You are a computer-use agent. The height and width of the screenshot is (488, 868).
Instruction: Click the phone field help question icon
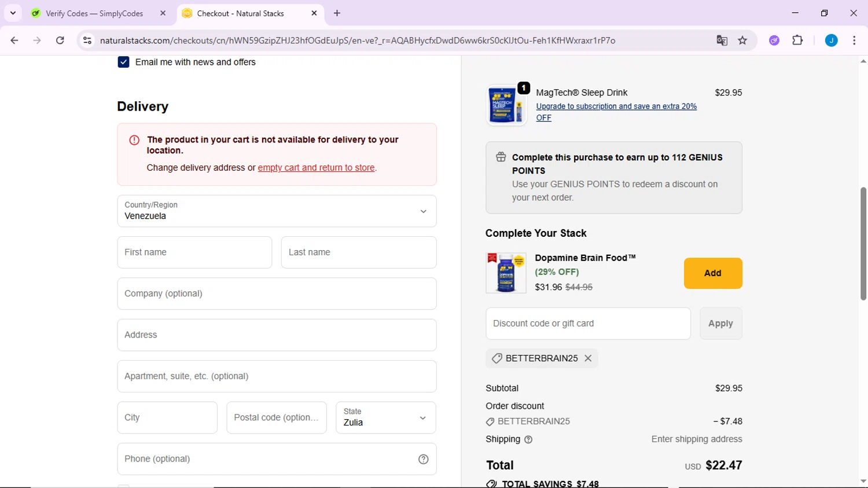coord(424,459)
